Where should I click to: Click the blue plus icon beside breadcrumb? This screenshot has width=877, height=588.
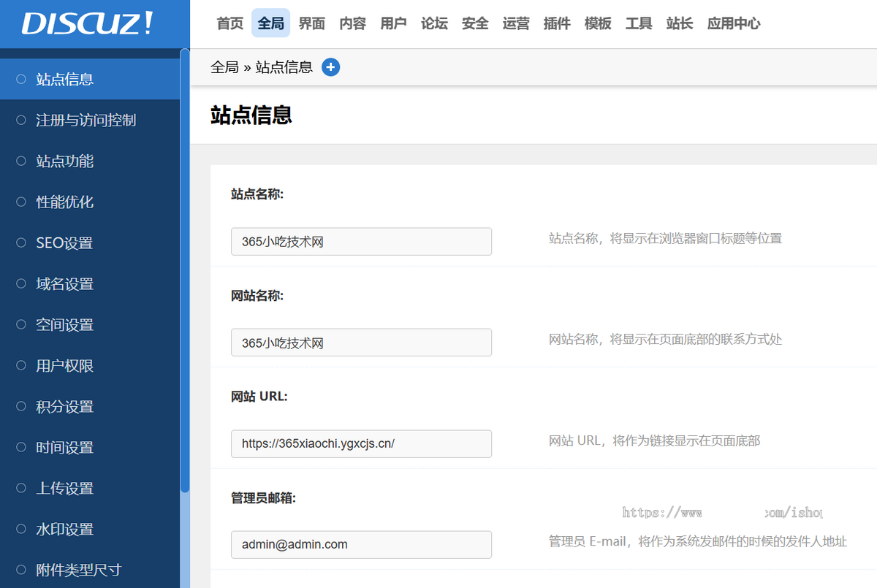click(331, 67)
